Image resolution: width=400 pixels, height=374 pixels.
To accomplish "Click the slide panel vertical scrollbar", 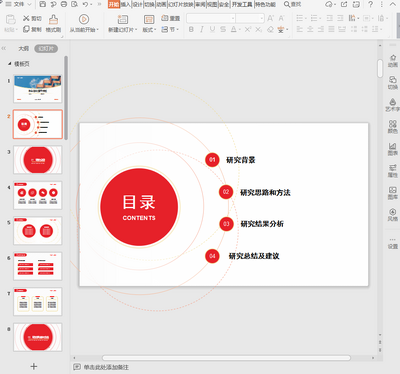I will click(66, 98).
